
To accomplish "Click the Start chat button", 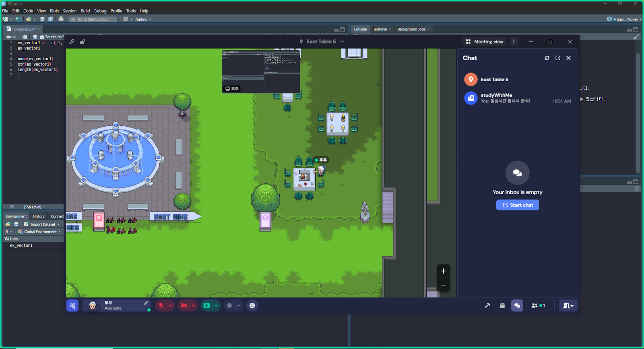I will click(518, 205).
